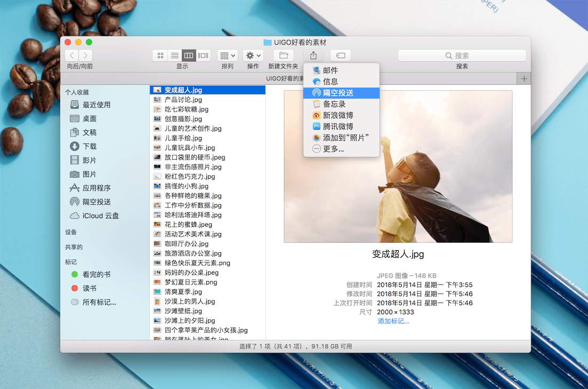Create a new folder with toolbar icon
588x389 pixels.
pyautogui.click(x=284, y=55)
